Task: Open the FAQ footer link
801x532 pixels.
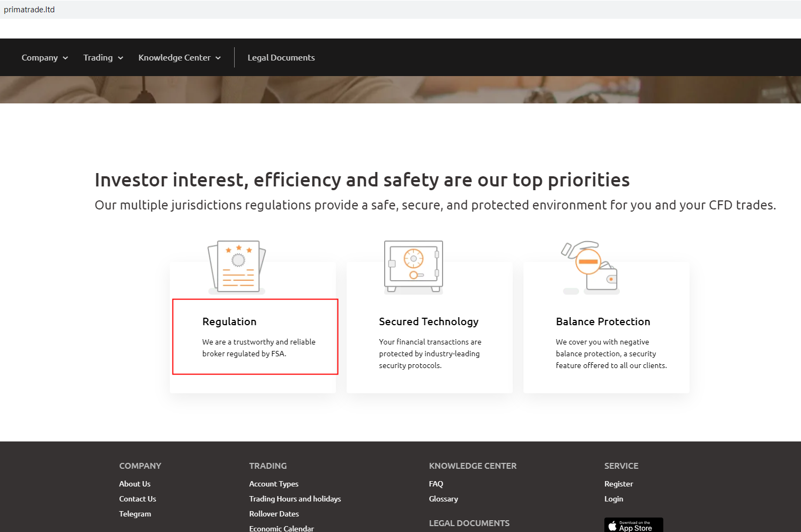Action: click(x=436, y=484)
